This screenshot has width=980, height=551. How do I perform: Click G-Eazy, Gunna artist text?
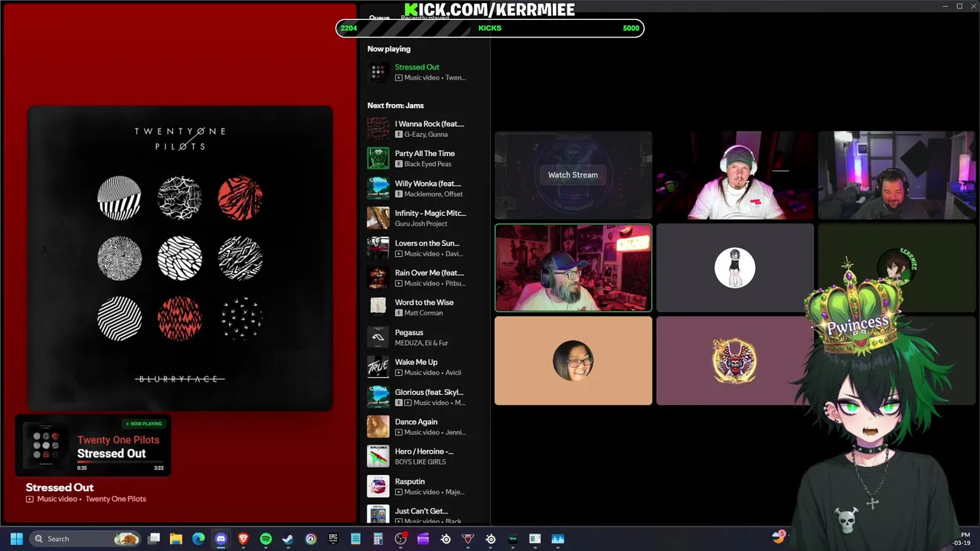426,135
